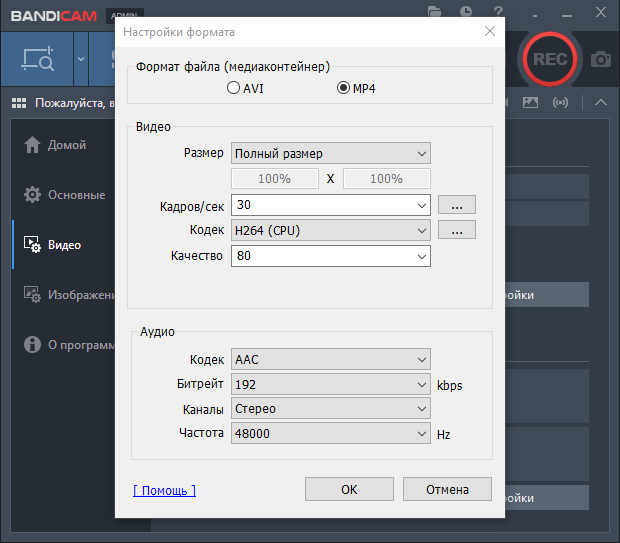This screenshot has height=543, width=620.
Task: Open the Частота dropdown showing 48000
Action: (x=331, y=433)
